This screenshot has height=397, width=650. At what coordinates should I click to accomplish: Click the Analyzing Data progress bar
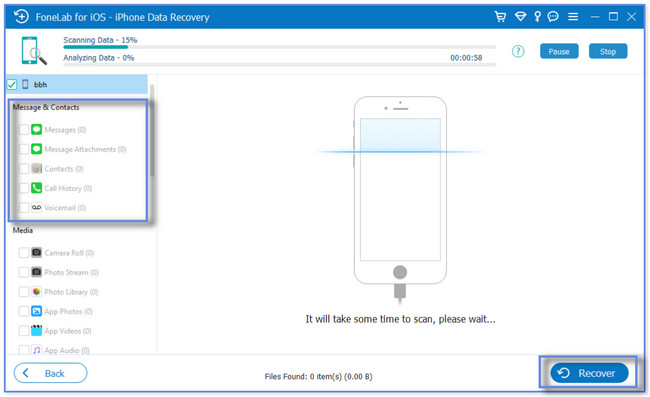[x=279, y=65]
